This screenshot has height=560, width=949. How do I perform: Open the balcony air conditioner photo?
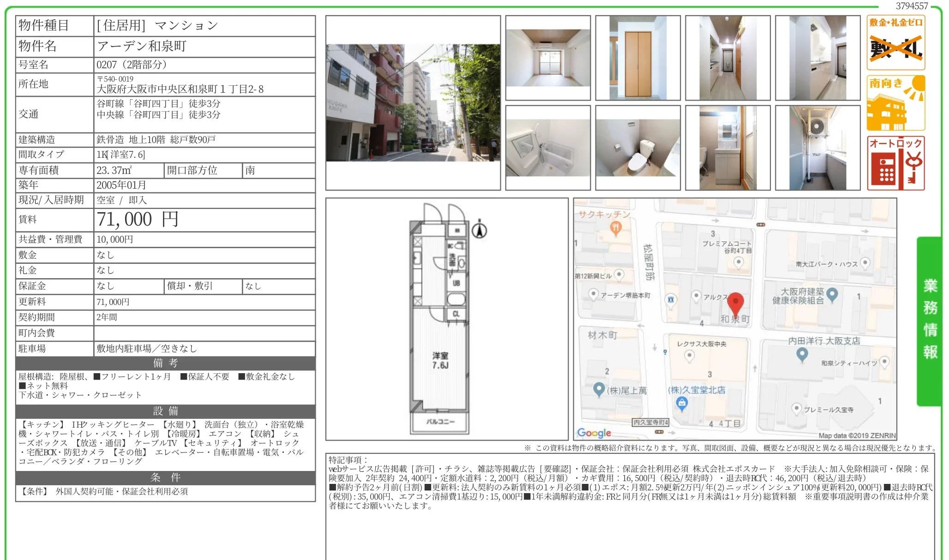tap(818, 148)
